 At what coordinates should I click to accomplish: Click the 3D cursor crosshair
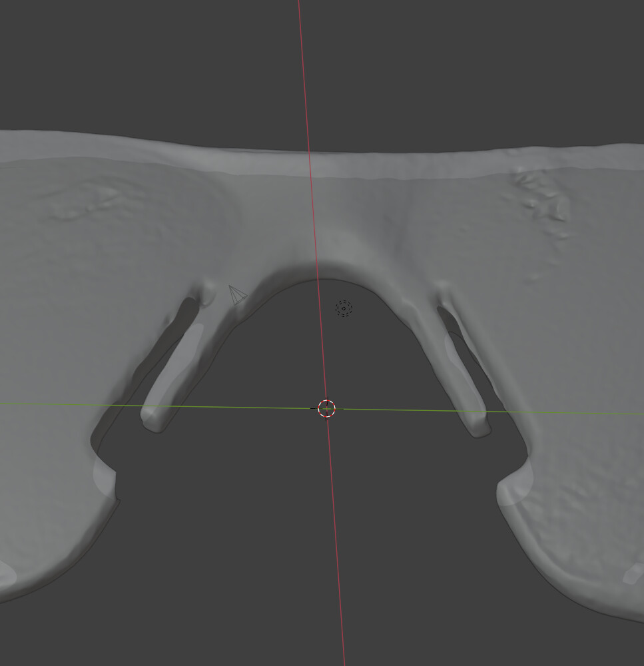326,408
